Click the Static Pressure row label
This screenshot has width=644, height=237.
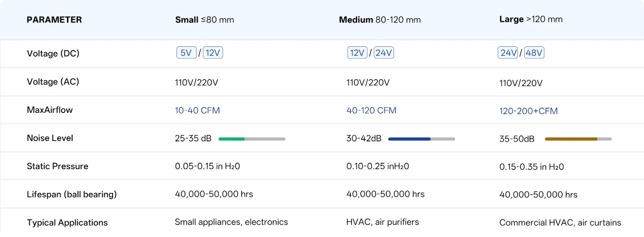58,166
